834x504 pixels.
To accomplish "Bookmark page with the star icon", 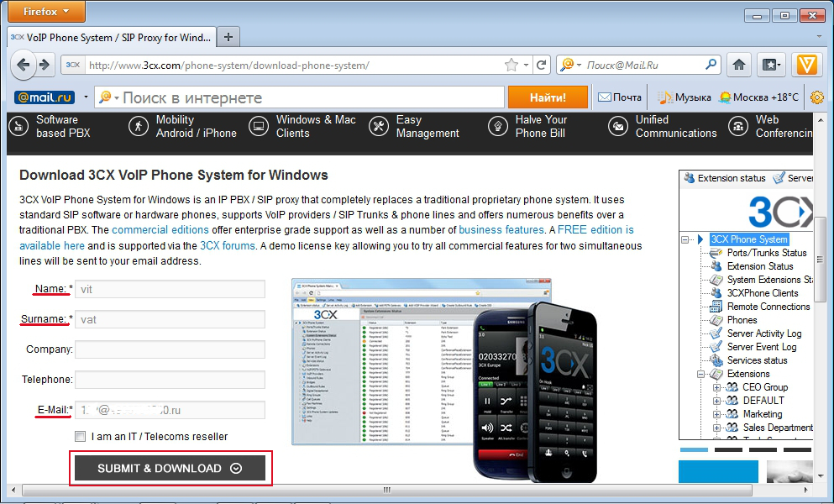I will [x=511, y=65].
